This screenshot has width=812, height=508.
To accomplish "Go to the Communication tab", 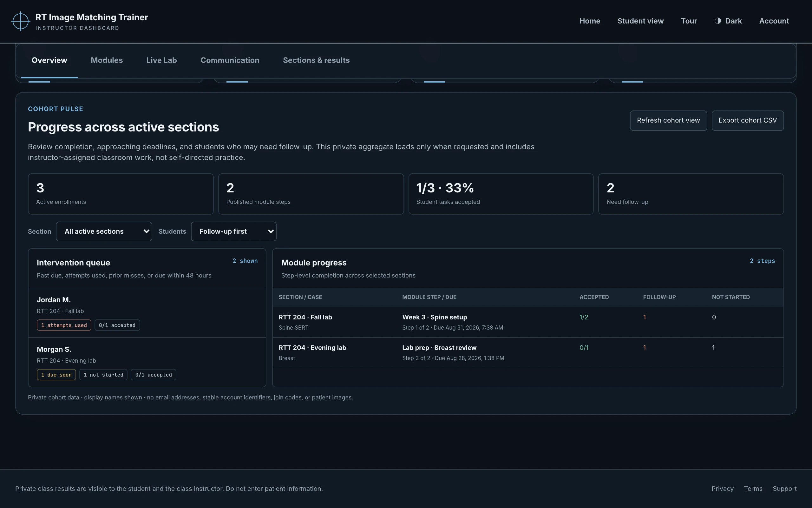I will point(230,60).
